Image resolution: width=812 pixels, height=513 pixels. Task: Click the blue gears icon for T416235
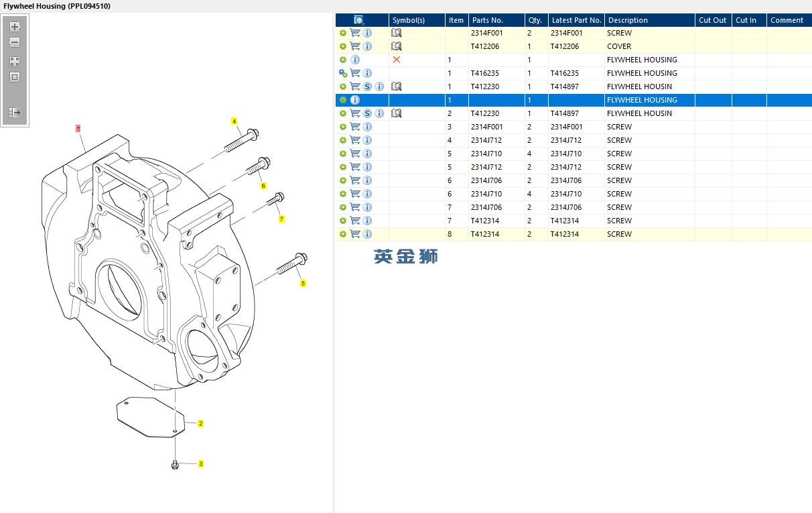(x=343, y=73)
